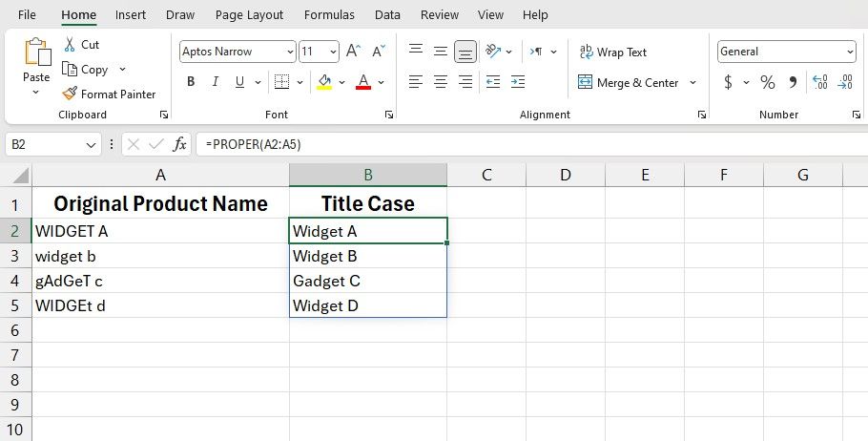Switch to the Formulas ribbon tab
868x441 pixels.
(x=329, y=14)
